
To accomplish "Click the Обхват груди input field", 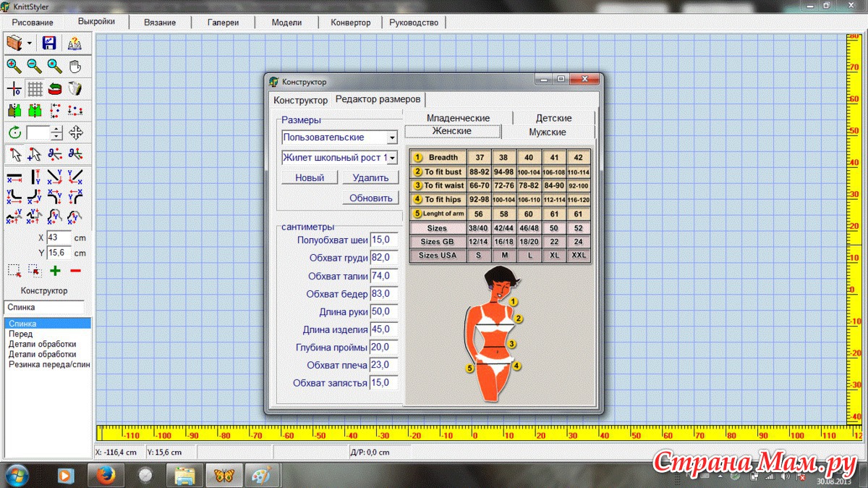I will pyautogui.click(x=383, y=258).
